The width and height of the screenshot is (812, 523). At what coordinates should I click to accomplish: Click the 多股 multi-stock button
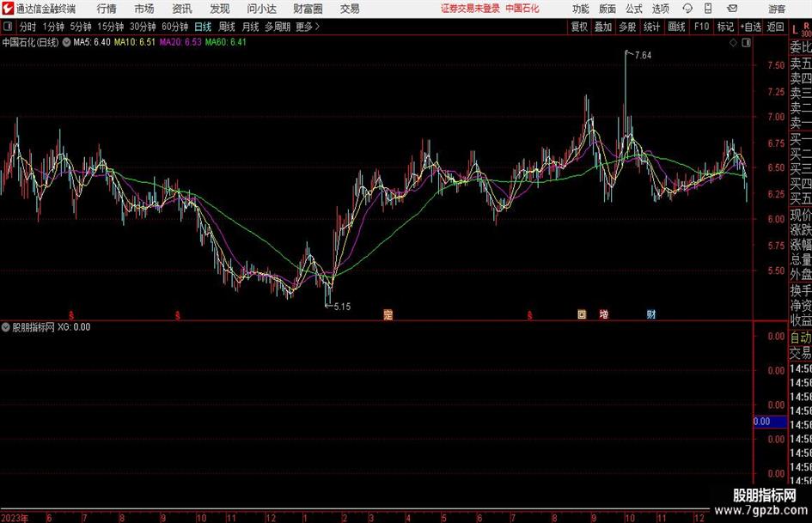point(627,27)
